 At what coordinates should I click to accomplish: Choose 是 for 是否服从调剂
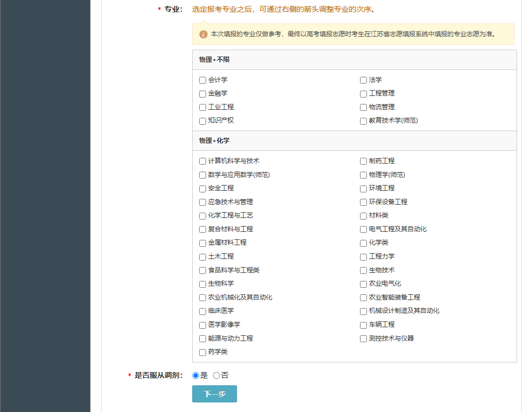(195, 376)
